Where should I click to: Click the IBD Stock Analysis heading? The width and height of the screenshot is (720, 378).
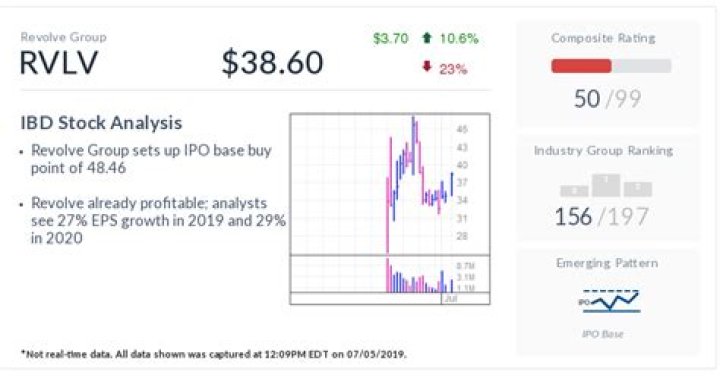[101, 123]
